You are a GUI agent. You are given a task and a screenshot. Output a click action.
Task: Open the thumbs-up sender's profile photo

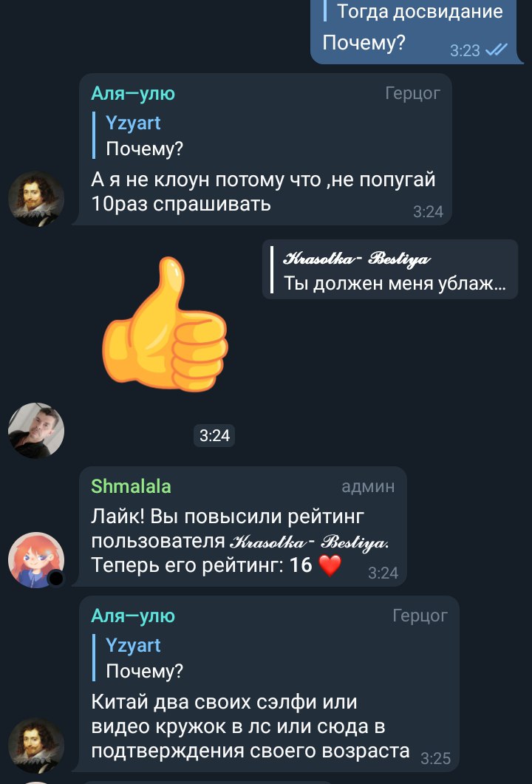point(36,431)
